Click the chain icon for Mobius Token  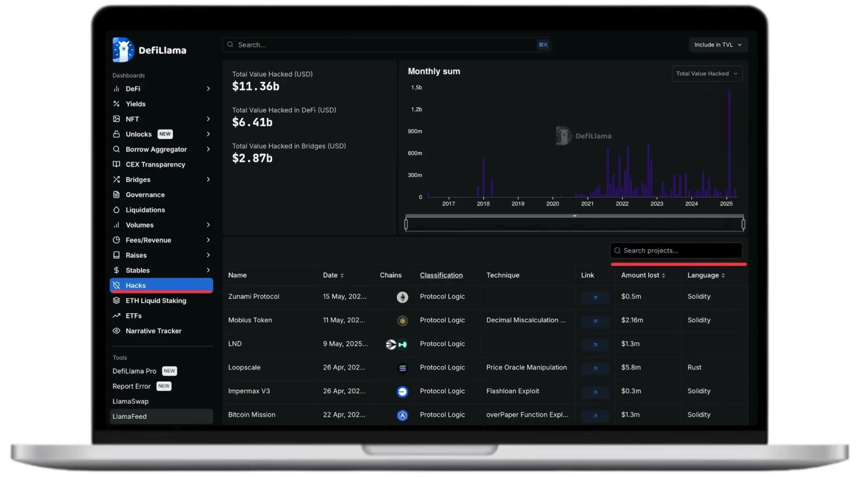pos(402,321)
